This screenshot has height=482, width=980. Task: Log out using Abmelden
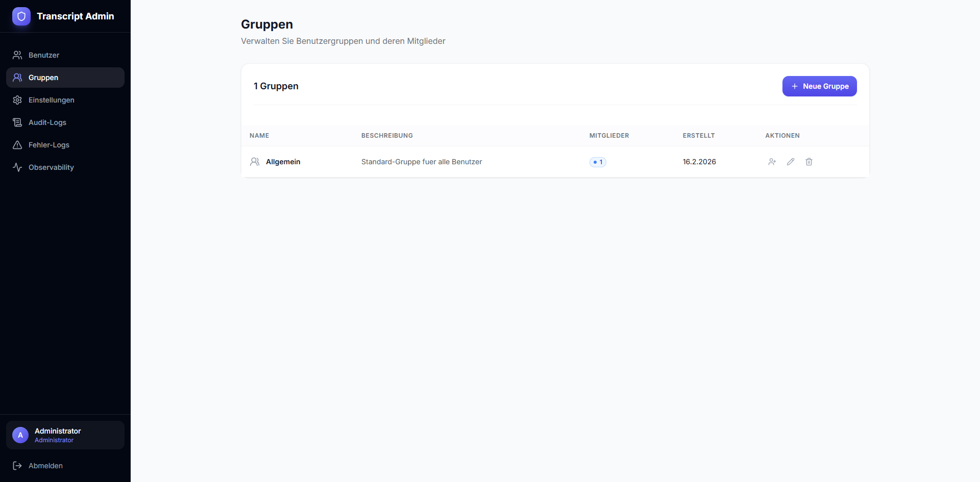pyautogui.click(x=45, y=466)
